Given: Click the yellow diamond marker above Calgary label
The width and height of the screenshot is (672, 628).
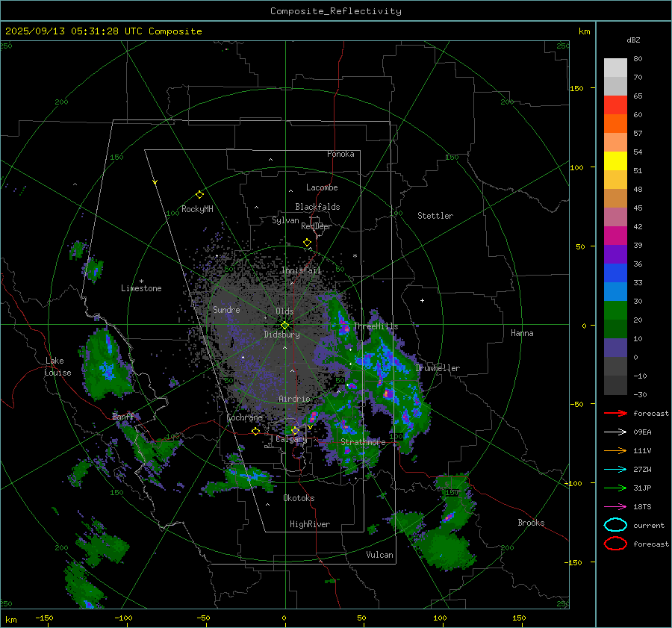Looking at the screenshot, I should pyautogui.click(x=295, y=430).
